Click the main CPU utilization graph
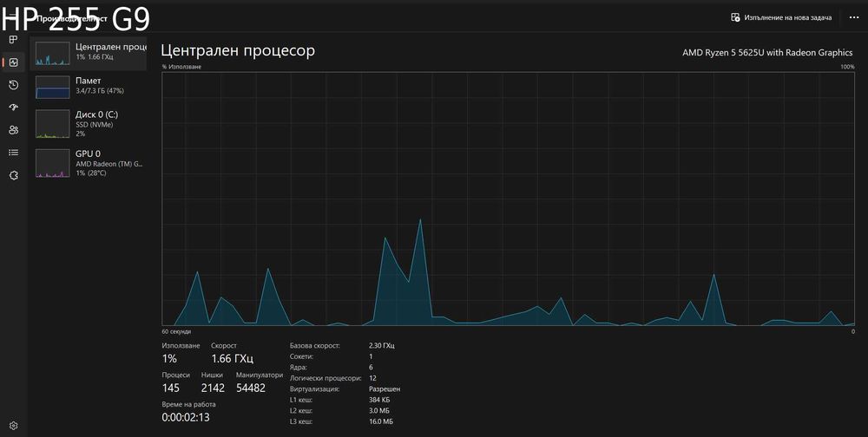Image resolution: width=868 pixels, height=437 pixels. (x=508, y=199)
